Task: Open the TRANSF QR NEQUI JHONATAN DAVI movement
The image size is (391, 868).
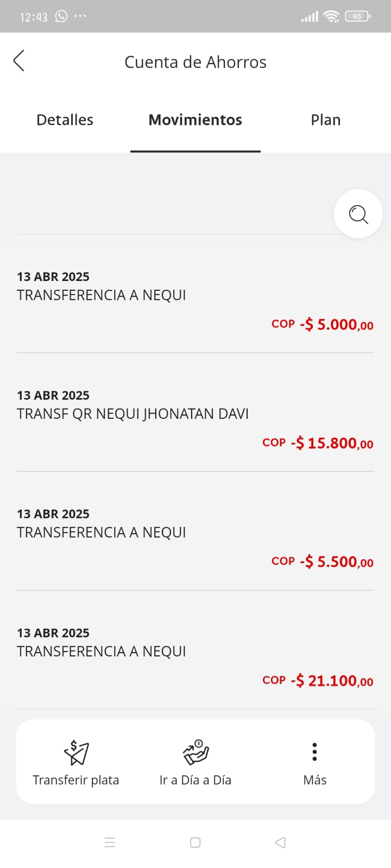Action: click(195, 418)
